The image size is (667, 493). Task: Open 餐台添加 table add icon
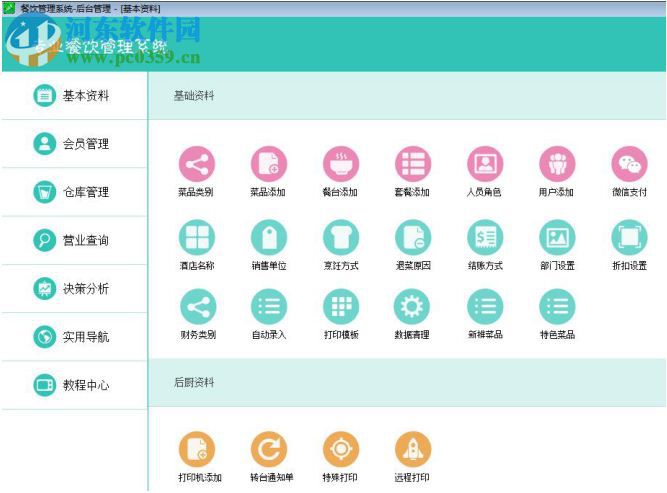(x=341, y=164)
